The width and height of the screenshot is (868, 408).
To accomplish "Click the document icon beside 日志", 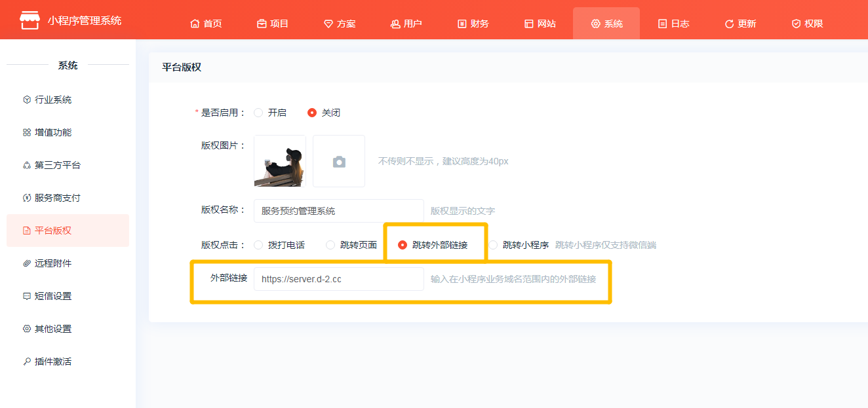I will (663, 24).
